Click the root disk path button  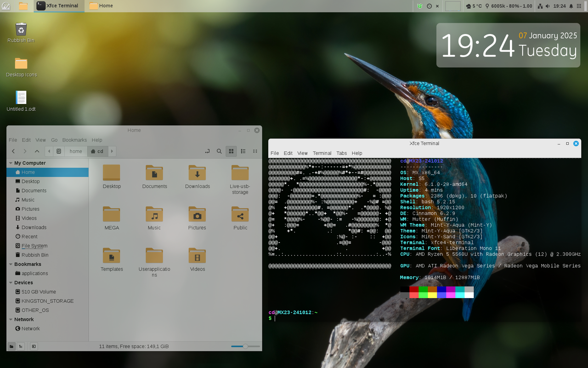(x=59, y=151)
